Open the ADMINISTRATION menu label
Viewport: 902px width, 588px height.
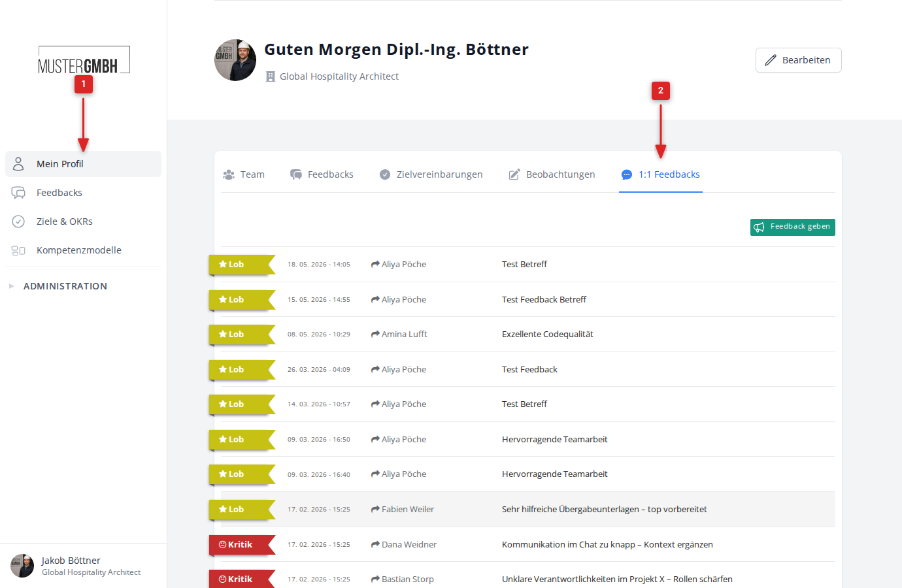click(65, 286)
